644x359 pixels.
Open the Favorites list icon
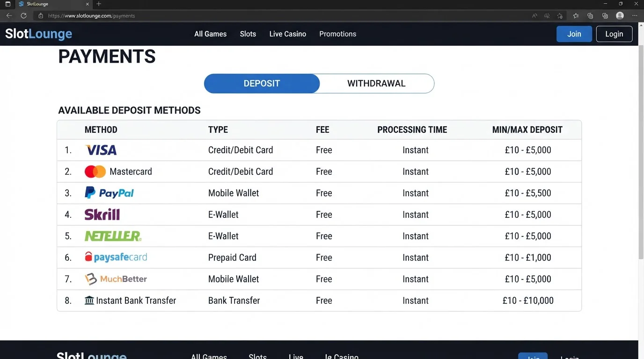(576, 15)
